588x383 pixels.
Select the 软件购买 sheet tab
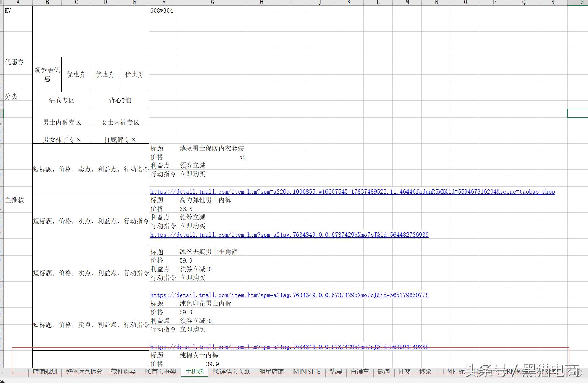(123, 372)
